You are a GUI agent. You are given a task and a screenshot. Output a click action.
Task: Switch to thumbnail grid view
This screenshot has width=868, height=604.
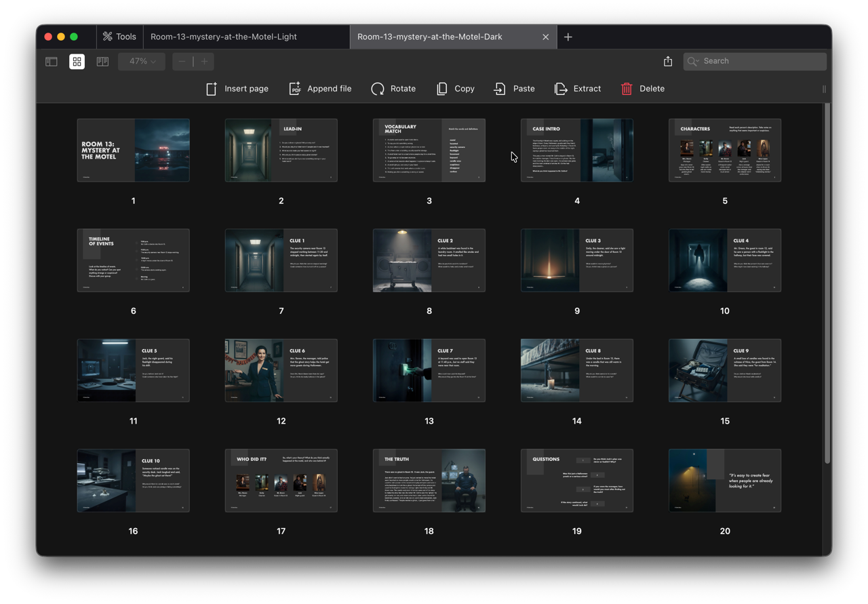click(77, 62)
